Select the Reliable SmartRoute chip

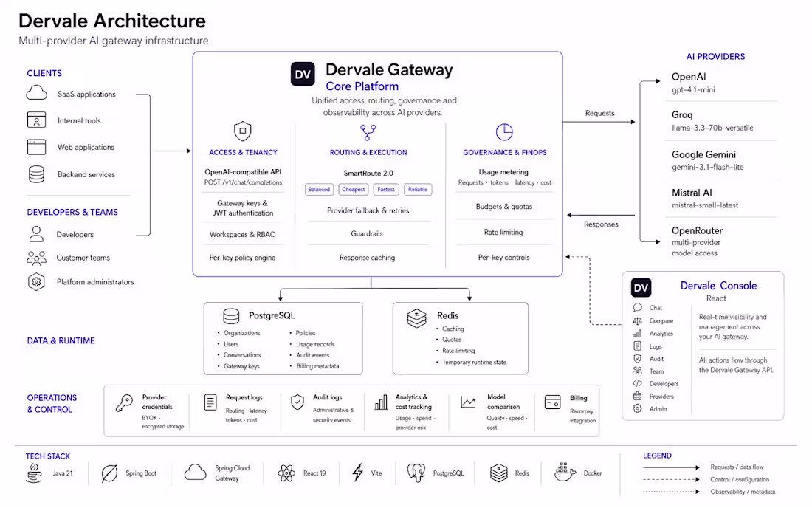(x=418, y=190)
